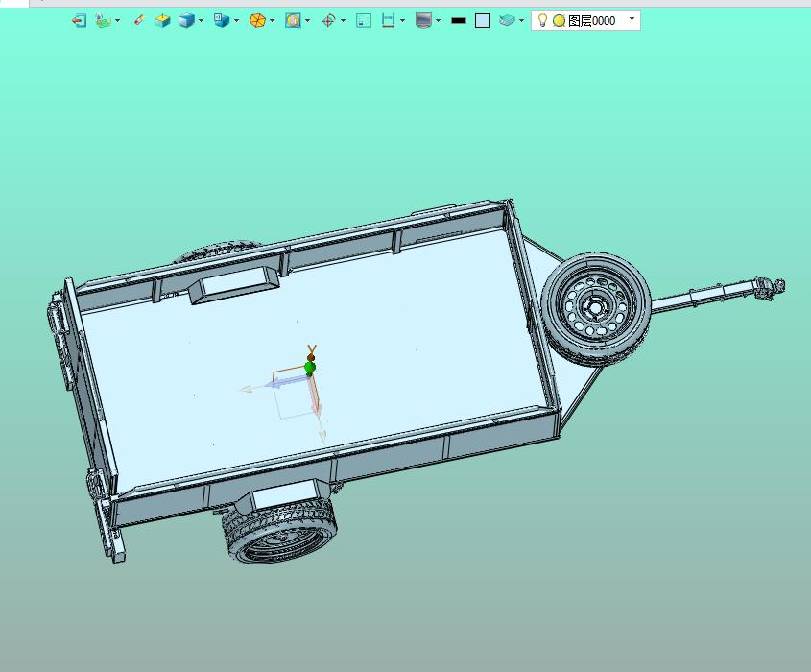The height and width of the screenshot is (672, 811).
Task: Click the black line color swatch
Action: tap(459, 20)
